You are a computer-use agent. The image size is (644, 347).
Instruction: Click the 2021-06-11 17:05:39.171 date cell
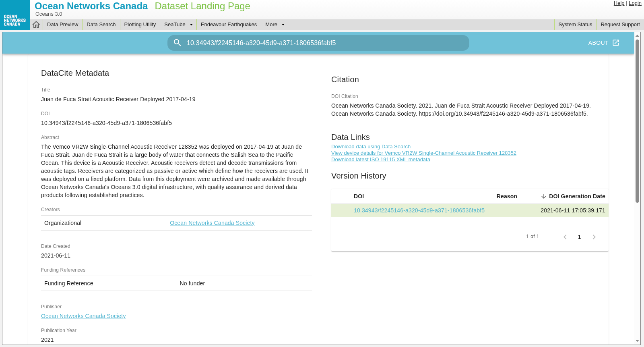(x=573, y=210)
